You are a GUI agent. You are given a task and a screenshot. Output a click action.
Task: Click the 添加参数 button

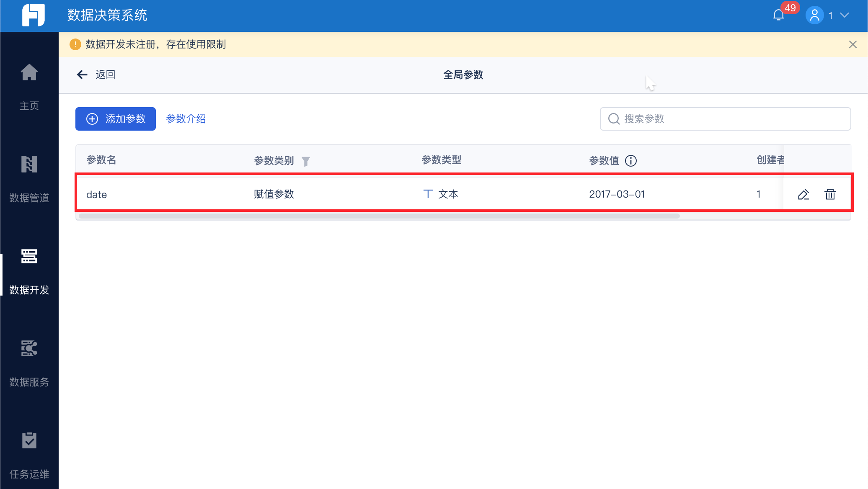[116, 119]
